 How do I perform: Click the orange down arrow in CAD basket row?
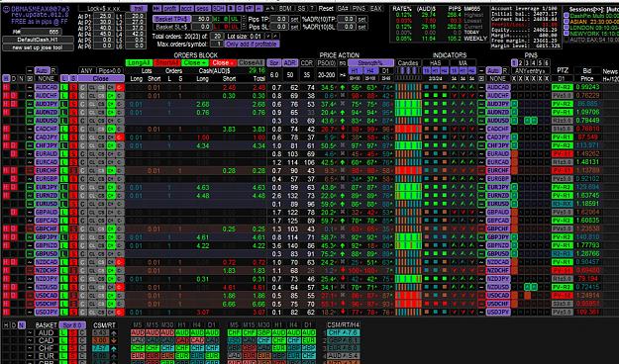click(x=114, y=340)
